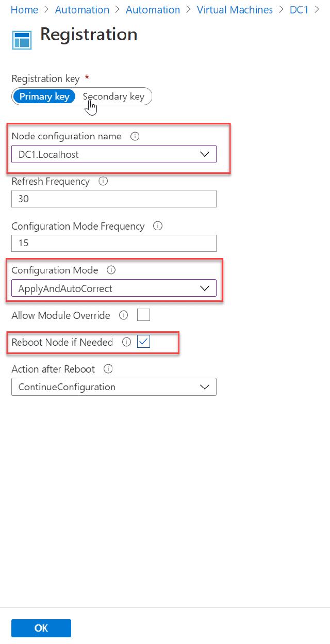This screenshot has height=644, width=330.
Task: Click info icon next to Action after Reboot
Action: [x=108, y=369]
